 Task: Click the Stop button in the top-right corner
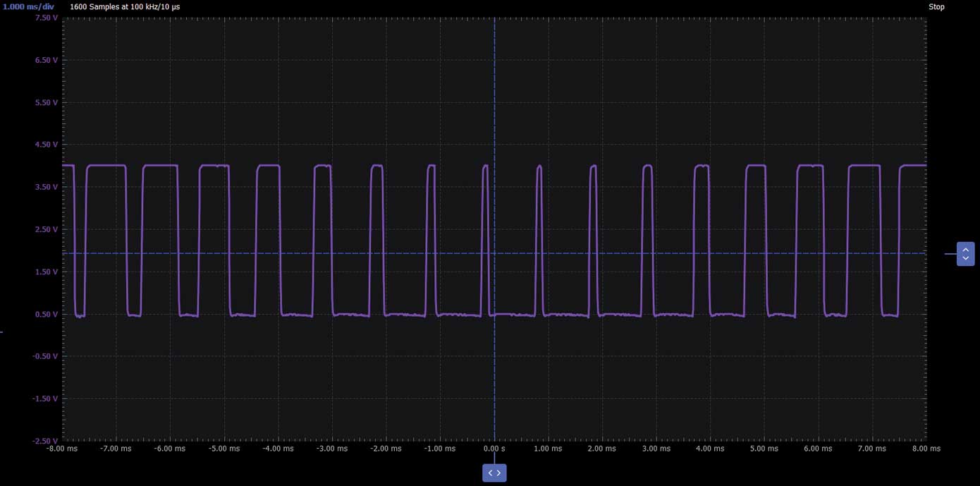936,6
